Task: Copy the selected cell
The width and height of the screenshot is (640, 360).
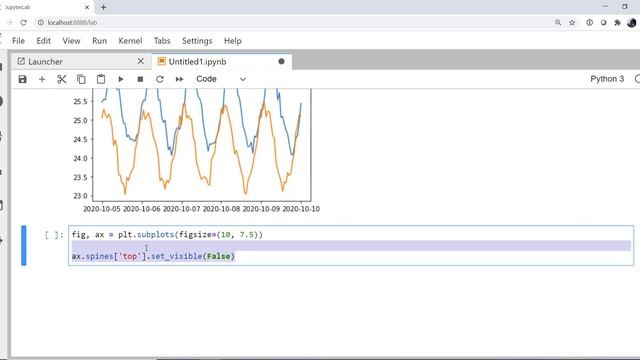Action: point(81,79)
